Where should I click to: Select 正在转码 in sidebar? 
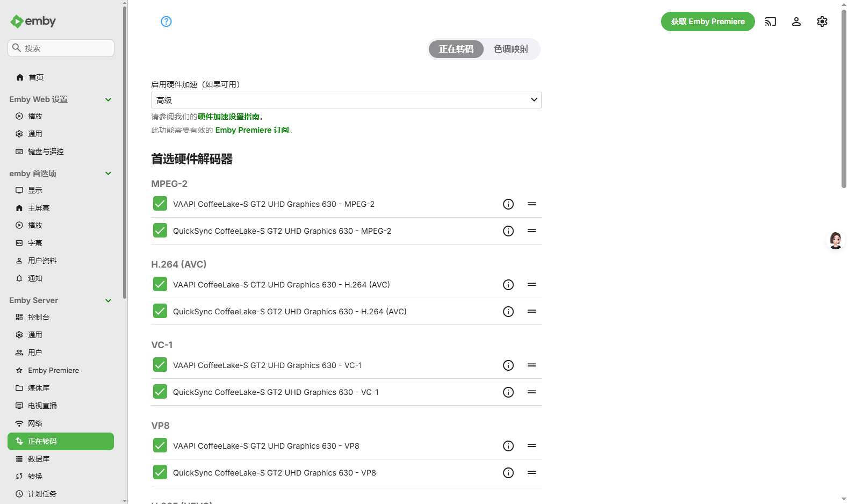tap(61, 441)
